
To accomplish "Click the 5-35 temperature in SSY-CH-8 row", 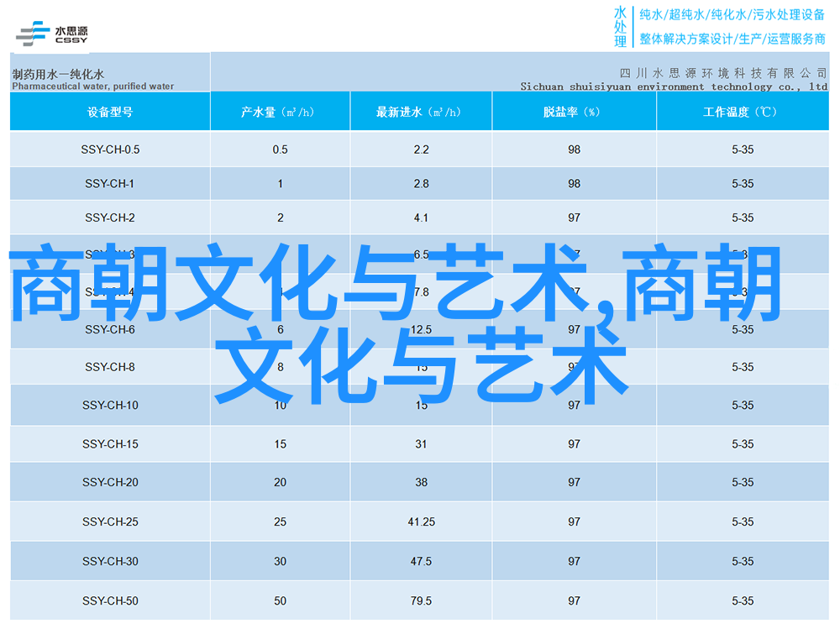I will (743, 368).
